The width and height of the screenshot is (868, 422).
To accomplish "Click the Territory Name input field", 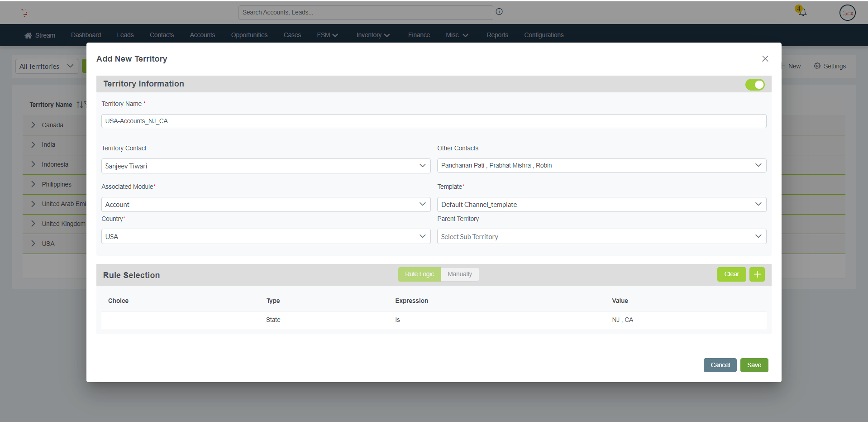I will point(433,121).
